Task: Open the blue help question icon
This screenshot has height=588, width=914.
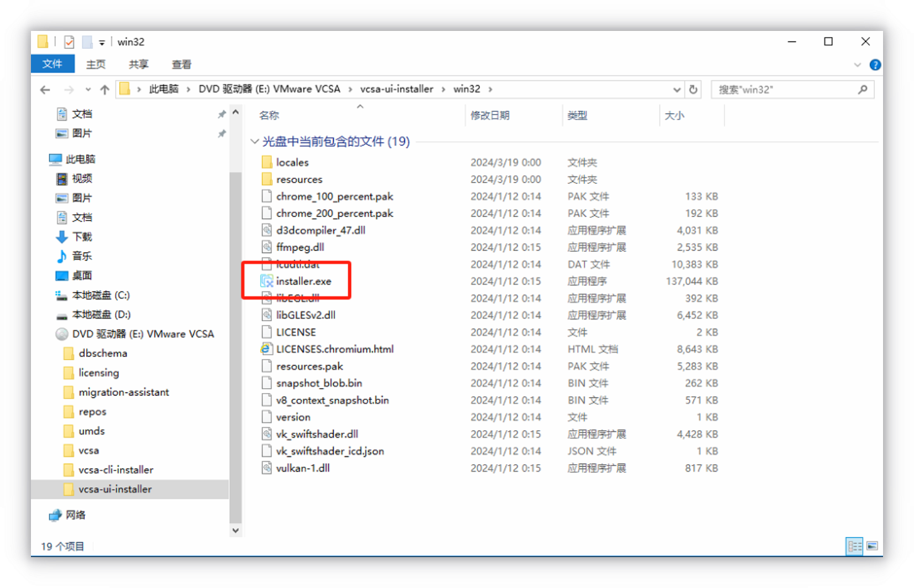Action: pos(875,64)
